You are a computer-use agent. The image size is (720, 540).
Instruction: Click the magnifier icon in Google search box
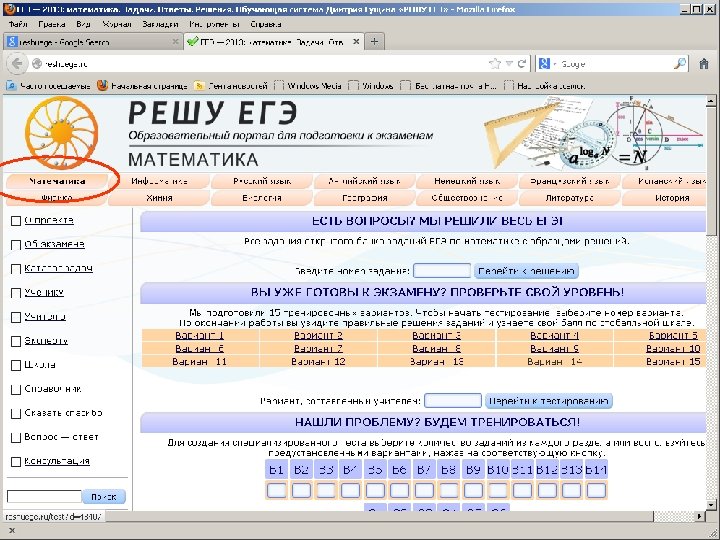point(680,63)
